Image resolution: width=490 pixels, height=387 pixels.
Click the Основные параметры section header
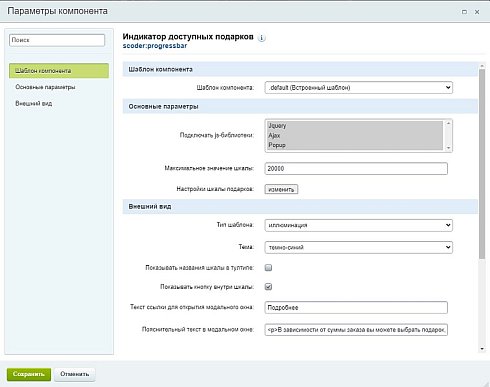(300, 106)
